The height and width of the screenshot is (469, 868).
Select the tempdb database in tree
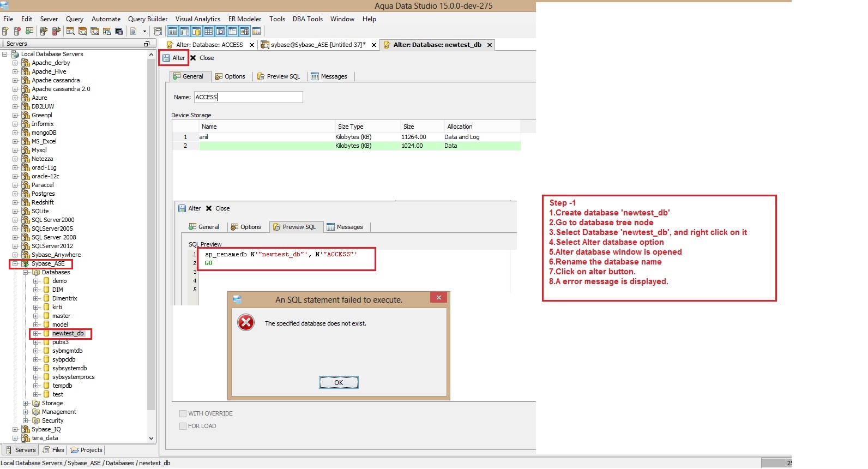point(62,386)
